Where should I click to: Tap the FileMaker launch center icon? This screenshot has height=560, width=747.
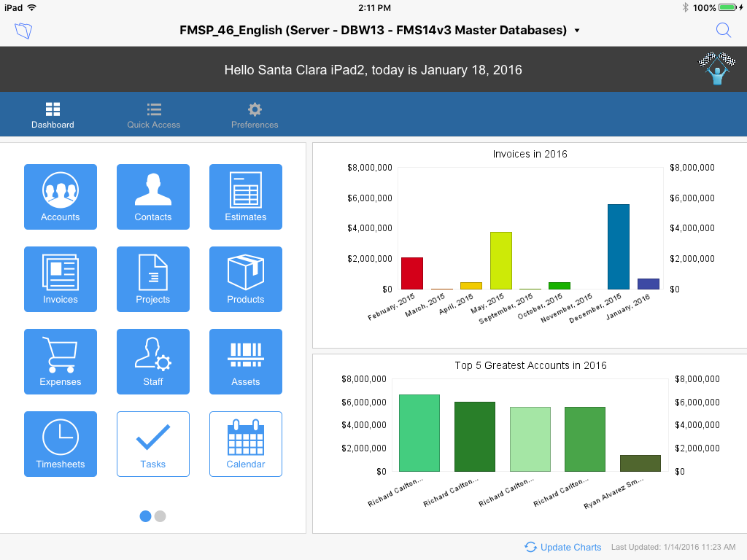point(23,31)
